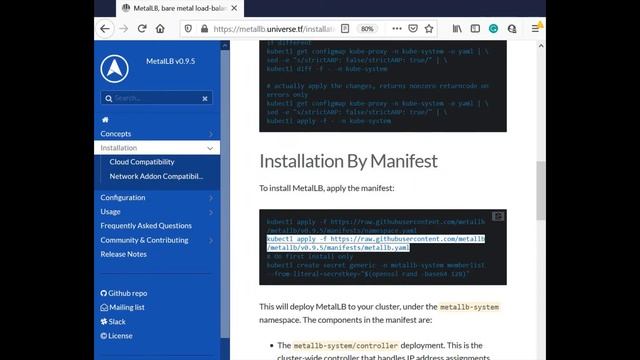
Task: Expand the Concepts chevron
Action: (211, 134)
